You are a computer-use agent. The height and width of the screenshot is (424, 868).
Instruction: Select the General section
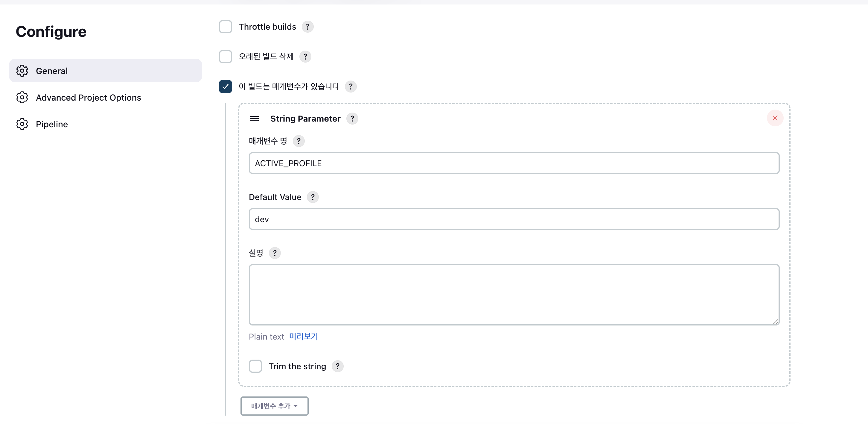106,71
